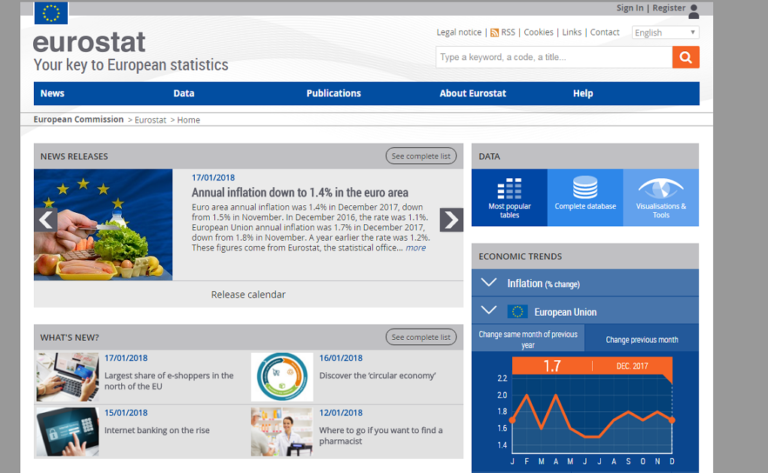The width and height of the screenshot is (768, 473).
Task: Open internet banking tablet thumbnail
Action: [x=68, y=431]
